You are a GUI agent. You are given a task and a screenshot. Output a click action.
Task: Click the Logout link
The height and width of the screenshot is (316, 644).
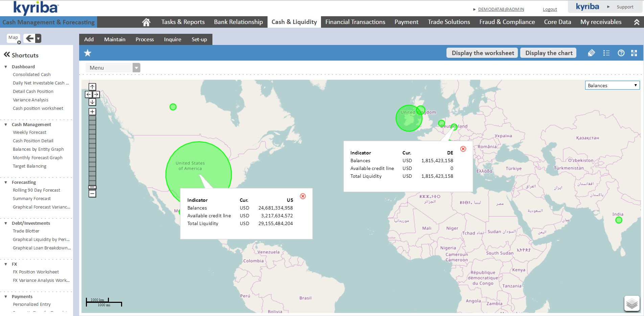tap(550, 9)
